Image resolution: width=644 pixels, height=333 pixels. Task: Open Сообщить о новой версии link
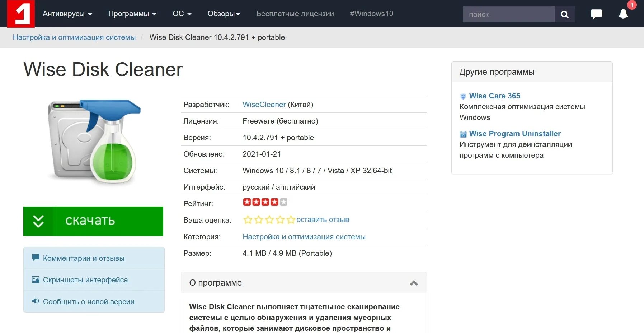pyautogui.click(x=94, y=301)
